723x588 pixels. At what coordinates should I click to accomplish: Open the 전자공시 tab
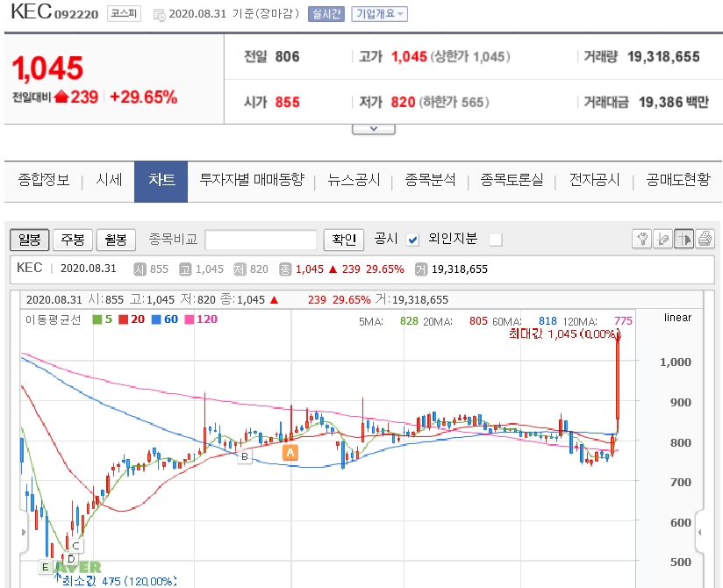point(594,180)
